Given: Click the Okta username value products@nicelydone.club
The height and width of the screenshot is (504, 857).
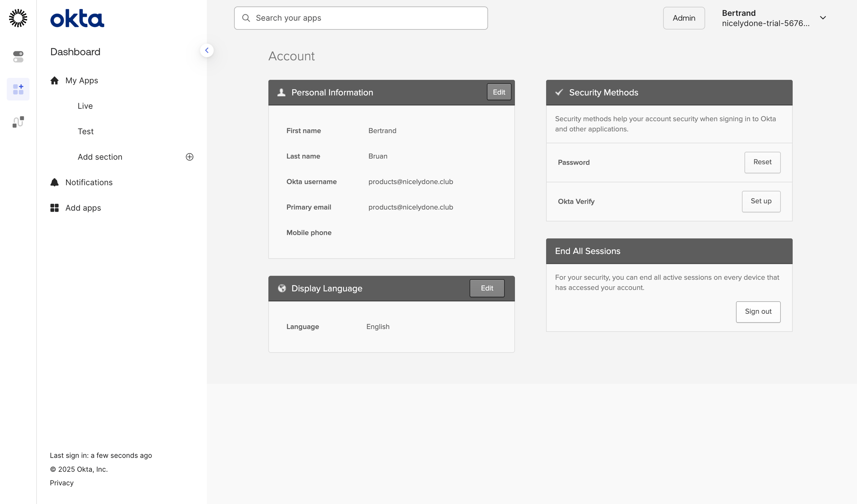Looking at the screenshot, I should point(411,182).
